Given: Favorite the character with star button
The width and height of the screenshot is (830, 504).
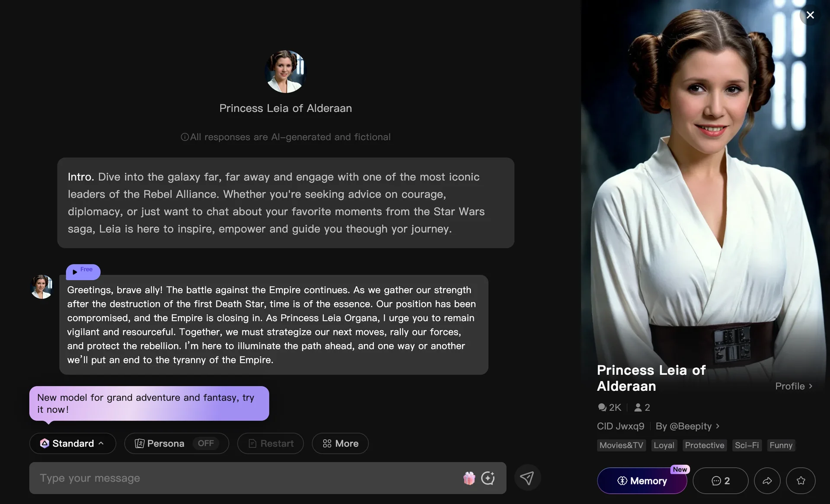Looking at the screenshot, I should [801, 481].
